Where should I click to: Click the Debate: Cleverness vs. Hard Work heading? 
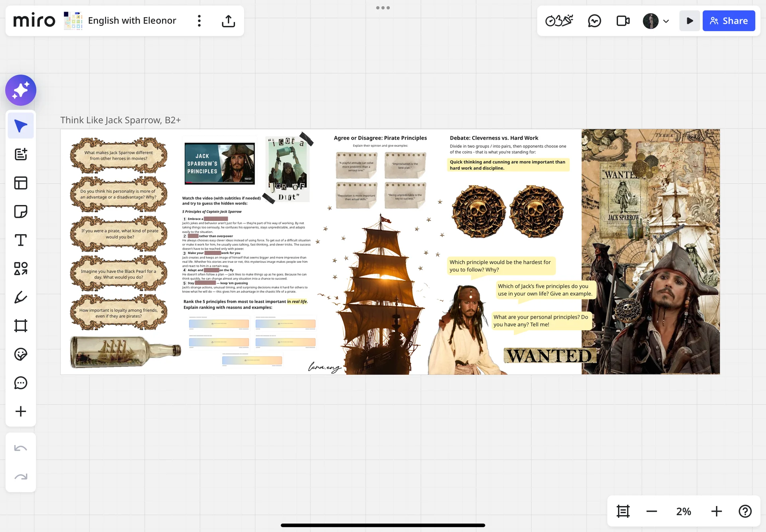pos(494,138)
